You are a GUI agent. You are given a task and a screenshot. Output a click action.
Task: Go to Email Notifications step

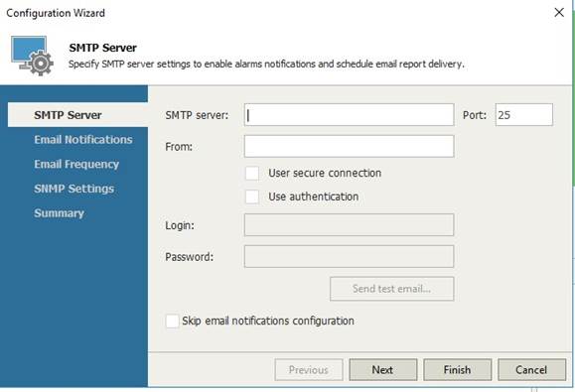(x=83, y=140)
